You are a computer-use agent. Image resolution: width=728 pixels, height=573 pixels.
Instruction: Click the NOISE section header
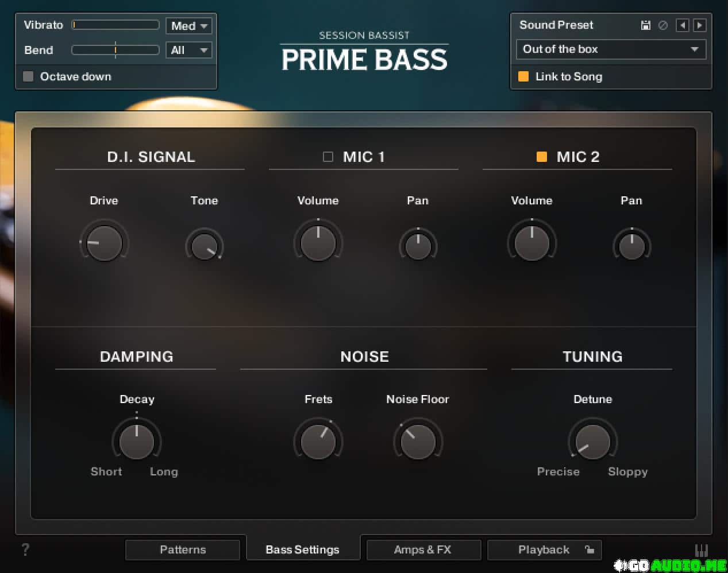point(364,357)
